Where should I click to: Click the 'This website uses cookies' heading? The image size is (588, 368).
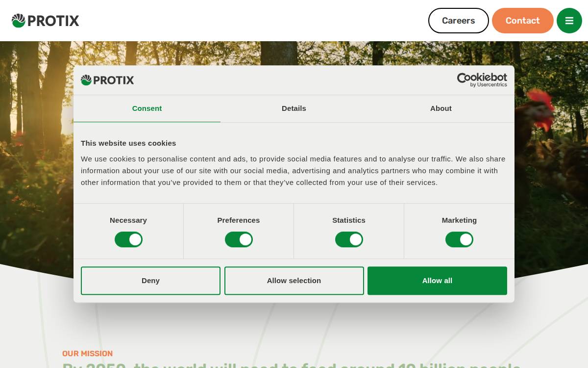[x=128, y=143]
